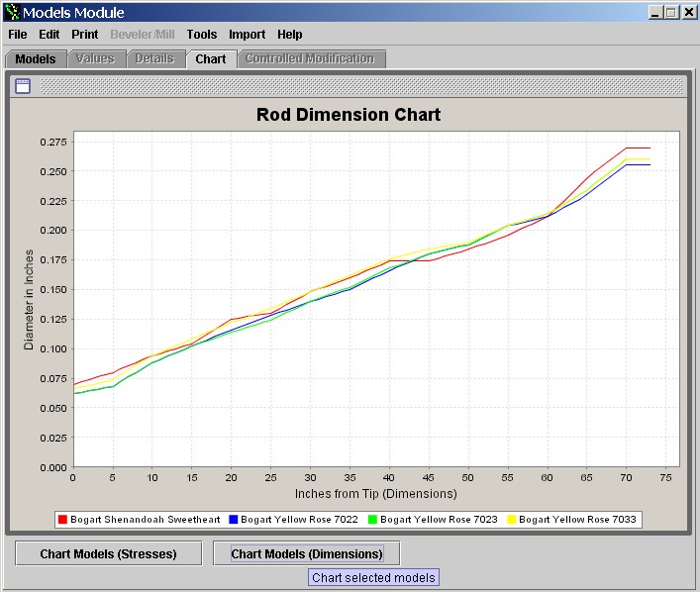Click the small window icon on chart toolbar
This screenshot has width=700, height=592.
coord(22,85)
